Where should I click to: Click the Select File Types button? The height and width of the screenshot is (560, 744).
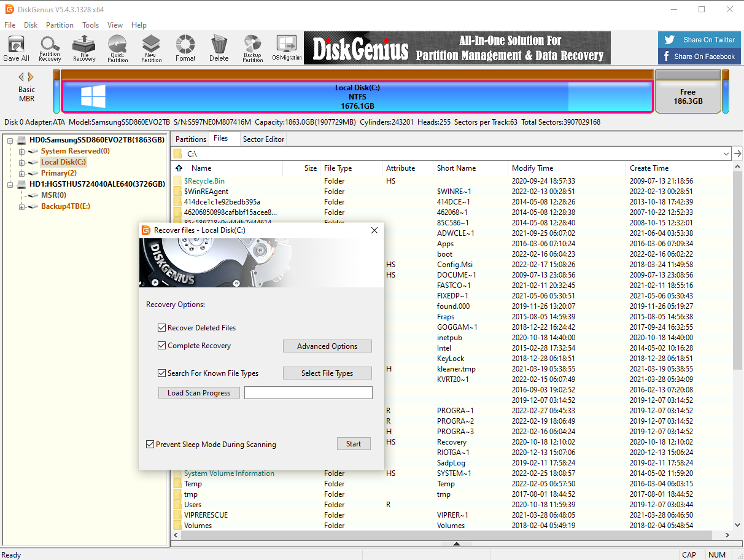[x=327, y=373]
